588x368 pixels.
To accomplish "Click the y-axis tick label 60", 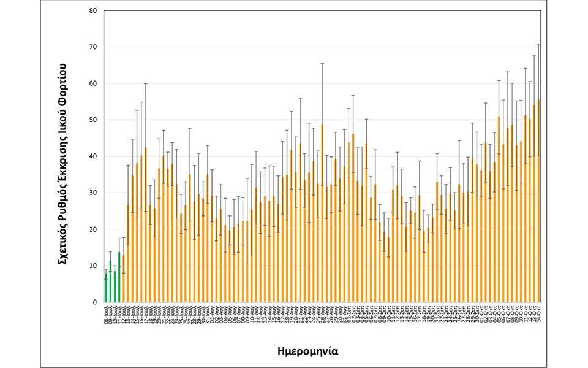I will pos(92,83).
